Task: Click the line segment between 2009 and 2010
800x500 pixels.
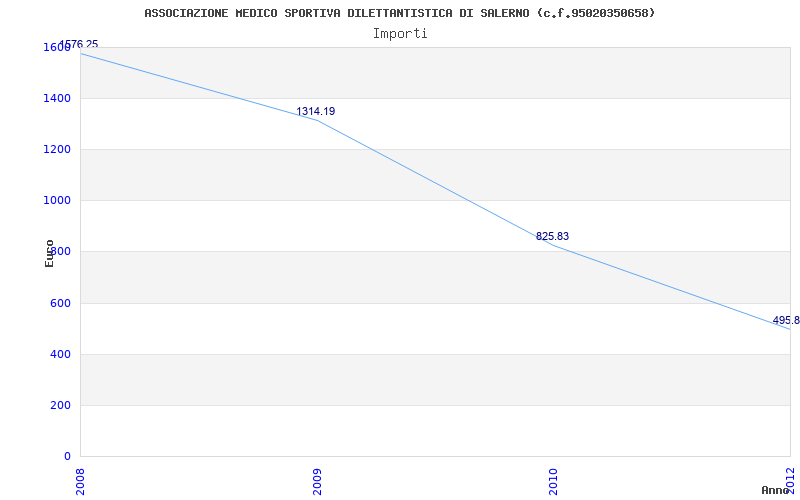Action: click(435, 183)
